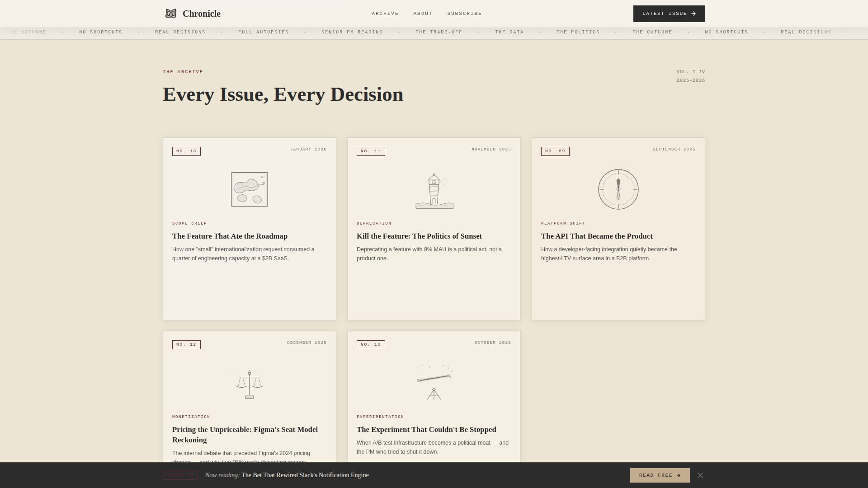
Task: Click the 'Every Issue, Every Decision' heading
Action: 283,94
